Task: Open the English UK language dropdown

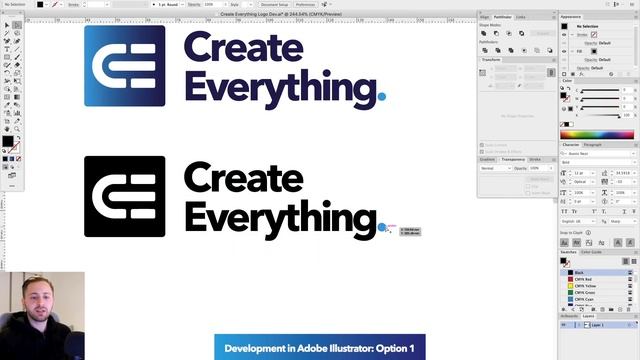Action: (579, 221)
